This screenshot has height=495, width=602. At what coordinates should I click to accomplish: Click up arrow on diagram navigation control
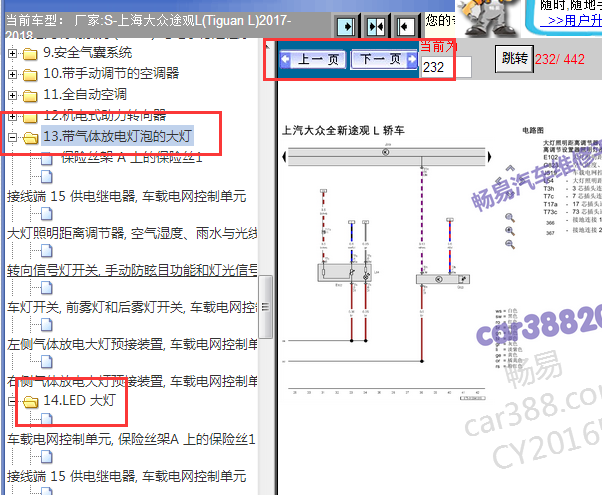pyautogui.click(x=510, y=168)
